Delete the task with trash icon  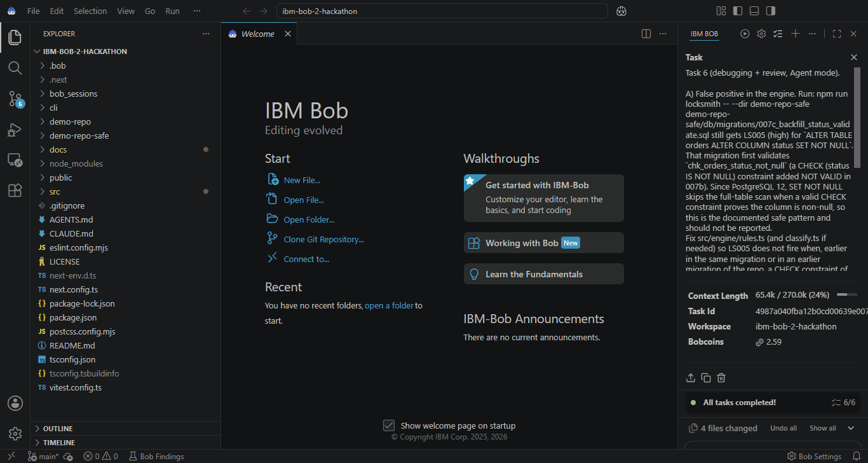(x=721, y=378)
